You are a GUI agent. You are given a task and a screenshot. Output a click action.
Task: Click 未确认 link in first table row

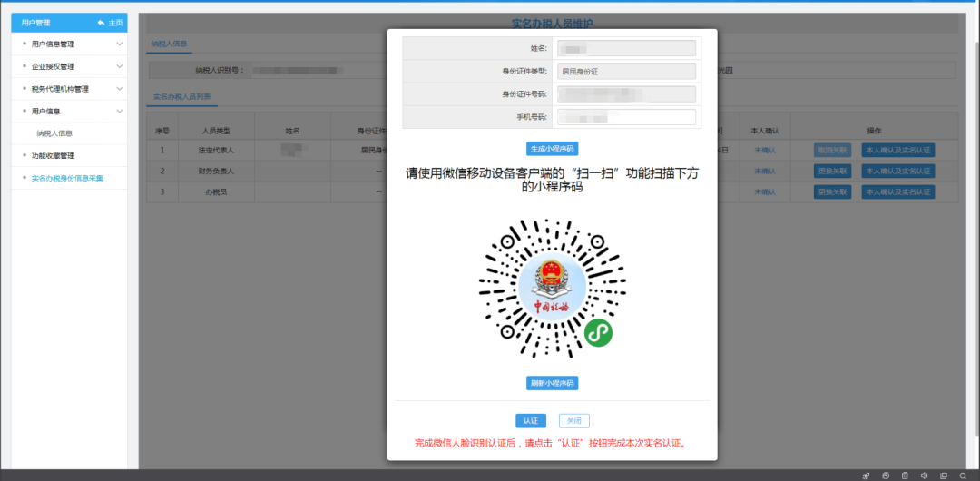765,150
